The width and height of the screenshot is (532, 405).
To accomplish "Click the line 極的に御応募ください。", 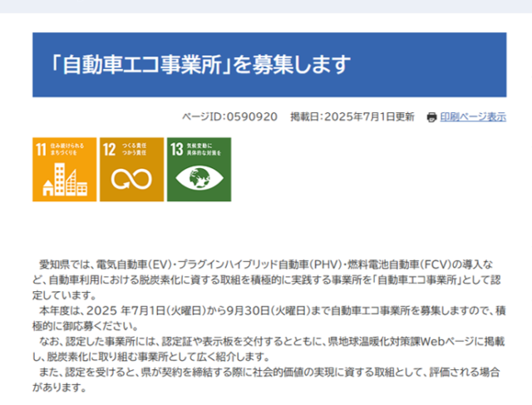I will 86,326.
